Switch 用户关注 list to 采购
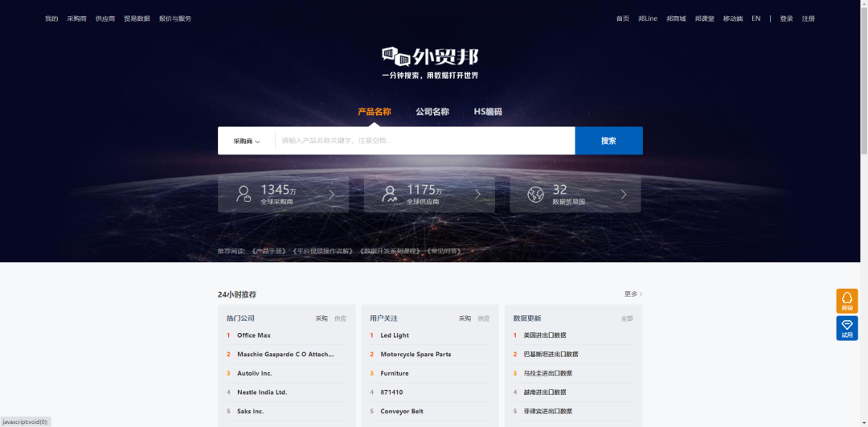The height and width of the screenshot is (427, 868). [465, 318]
